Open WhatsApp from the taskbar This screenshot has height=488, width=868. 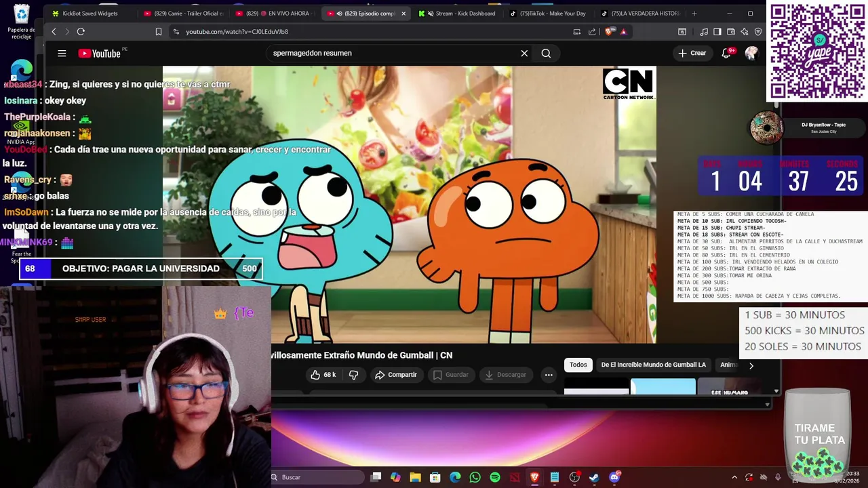click(x=475, y=477)
